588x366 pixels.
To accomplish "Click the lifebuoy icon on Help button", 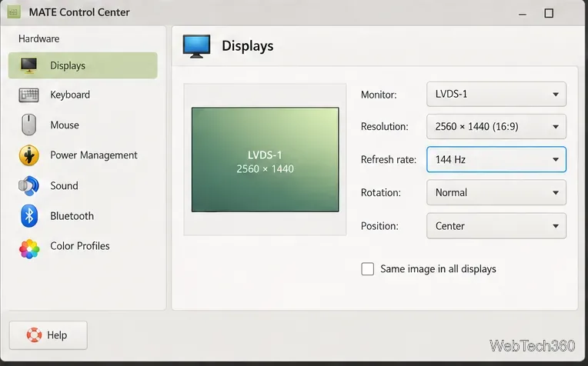I will point(34,335).
